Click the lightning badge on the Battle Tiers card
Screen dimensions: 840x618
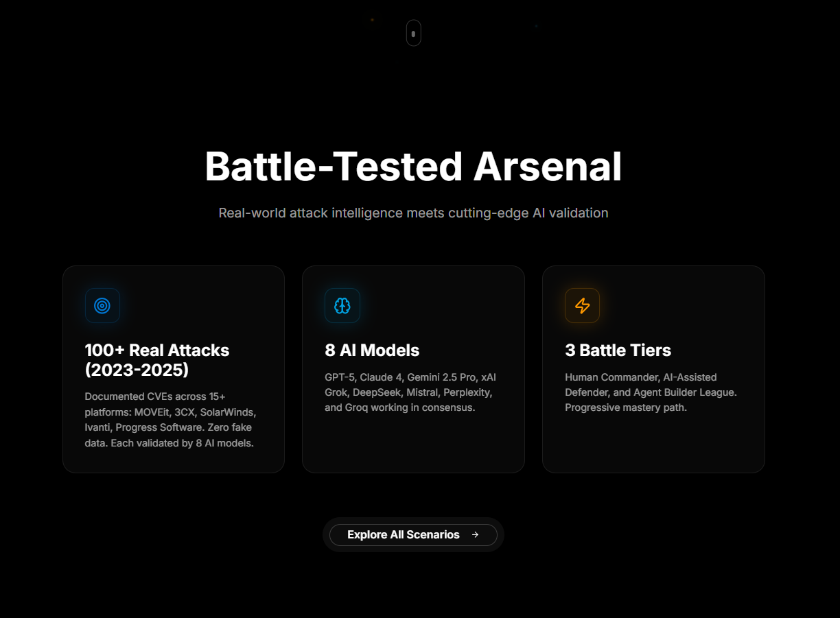[582, 305]
